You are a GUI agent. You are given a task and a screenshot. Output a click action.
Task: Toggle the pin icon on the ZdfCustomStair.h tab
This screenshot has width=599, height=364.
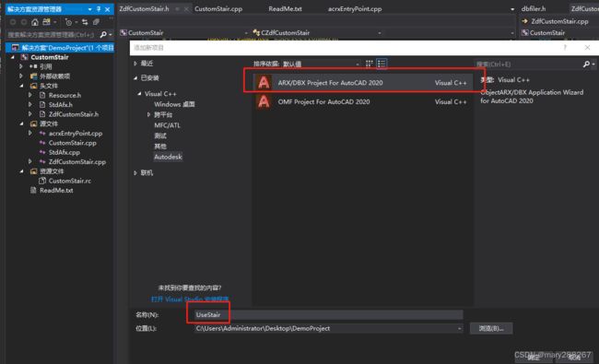[177, 9]
